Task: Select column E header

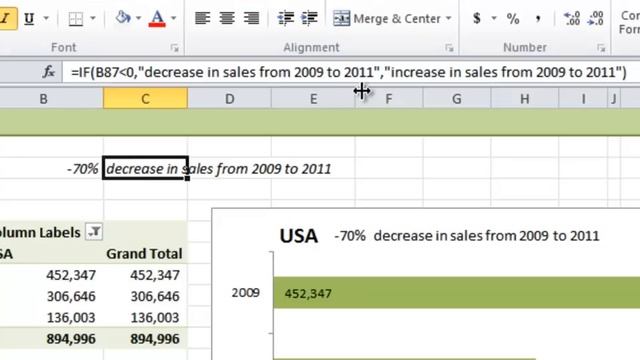Action: coord(313,99)
